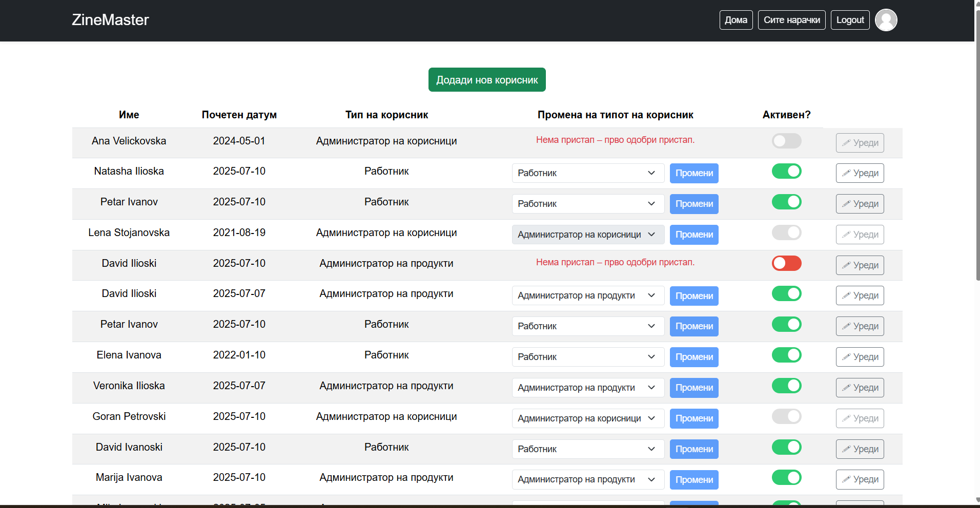Open Сите нарачки in the navigation bar
980x508 pixels.
point(791,20)
